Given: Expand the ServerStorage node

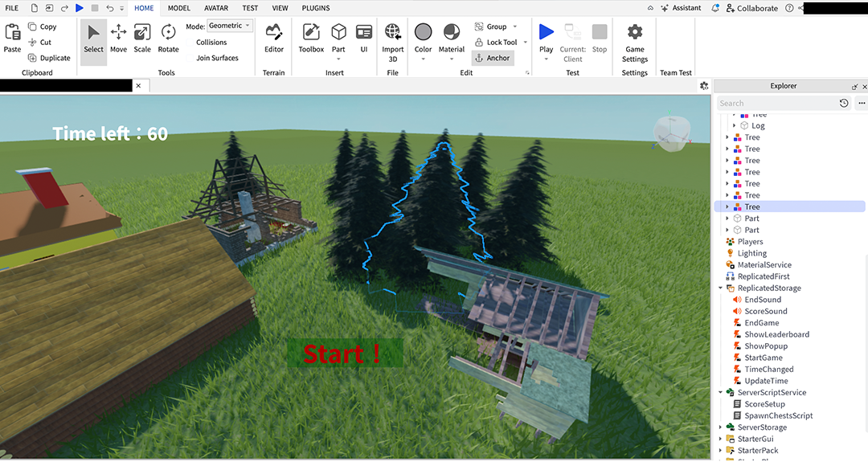Looking at the screenshot, I should [721, 427].
